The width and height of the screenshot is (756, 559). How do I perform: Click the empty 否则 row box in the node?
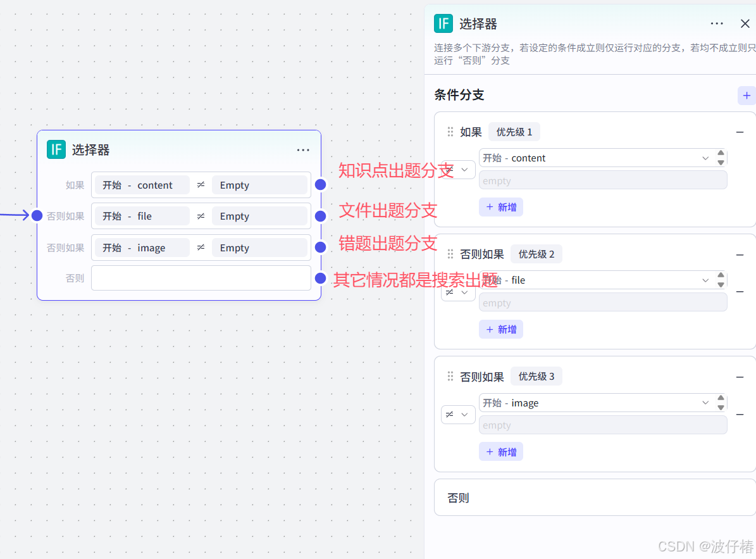tap(201, 279)
